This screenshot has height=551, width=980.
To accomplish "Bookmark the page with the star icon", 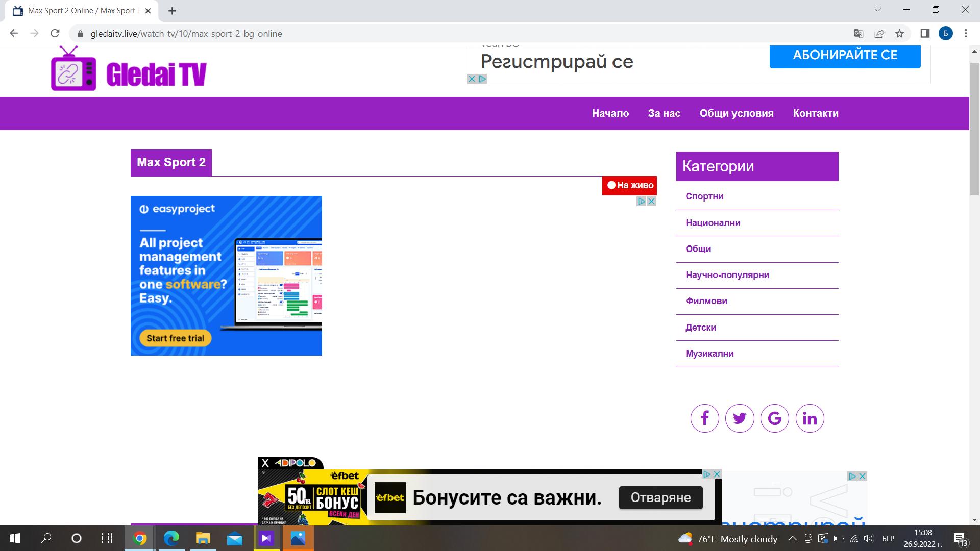I will [899, 33].
